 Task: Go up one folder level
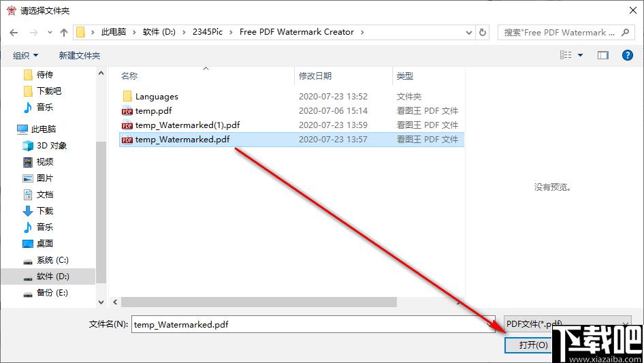(x=64, y=33)
